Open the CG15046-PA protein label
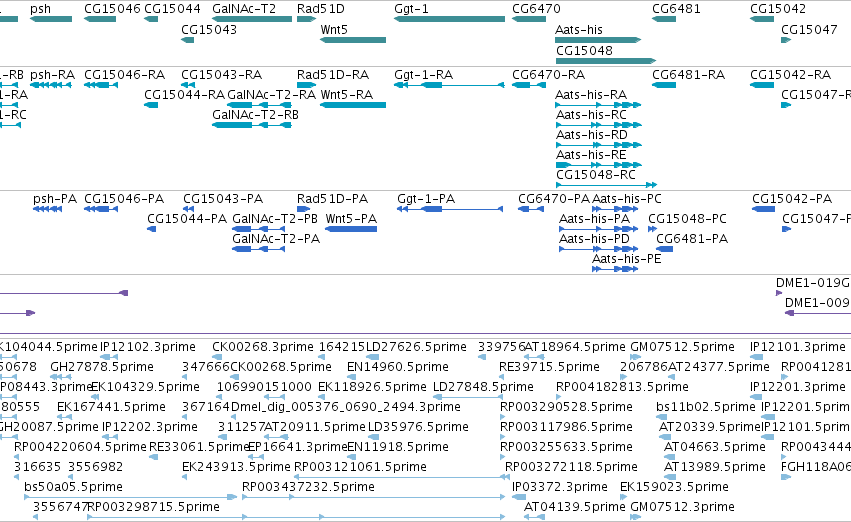 click(124, 199)
